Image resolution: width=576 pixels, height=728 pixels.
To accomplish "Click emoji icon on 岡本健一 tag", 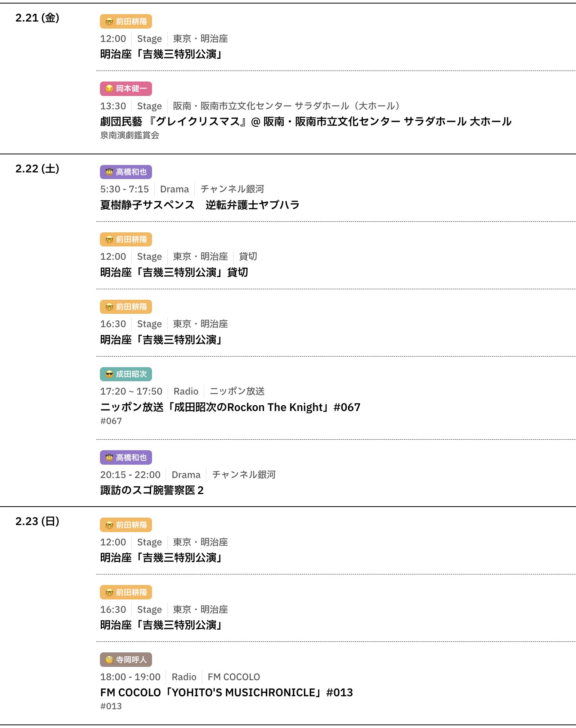I will pyautogui.click(x=109, y=89).
